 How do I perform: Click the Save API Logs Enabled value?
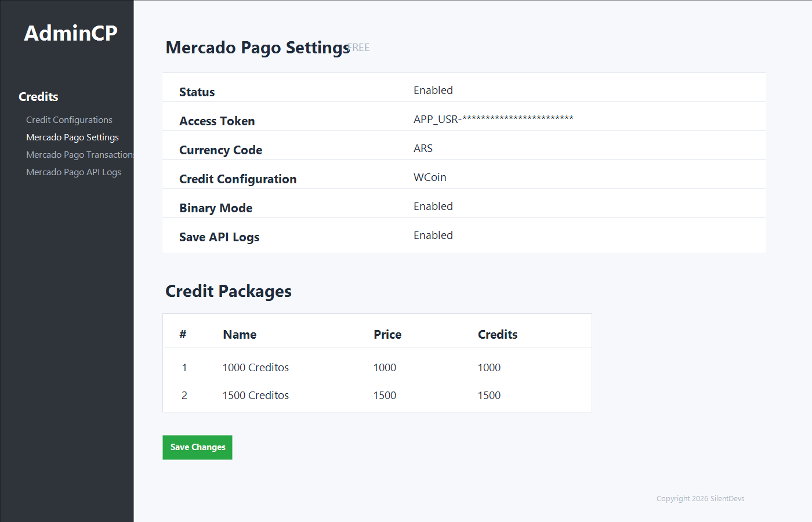433,235
